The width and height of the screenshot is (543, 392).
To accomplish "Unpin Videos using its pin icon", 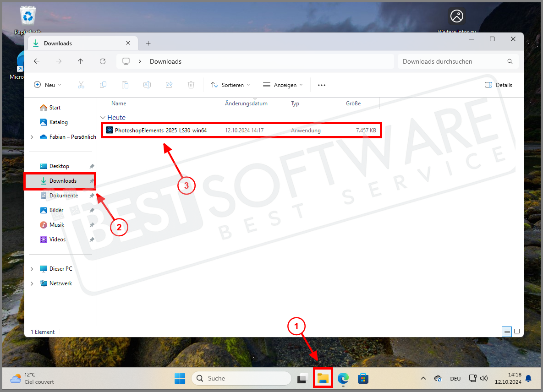I will click(92, 240).
